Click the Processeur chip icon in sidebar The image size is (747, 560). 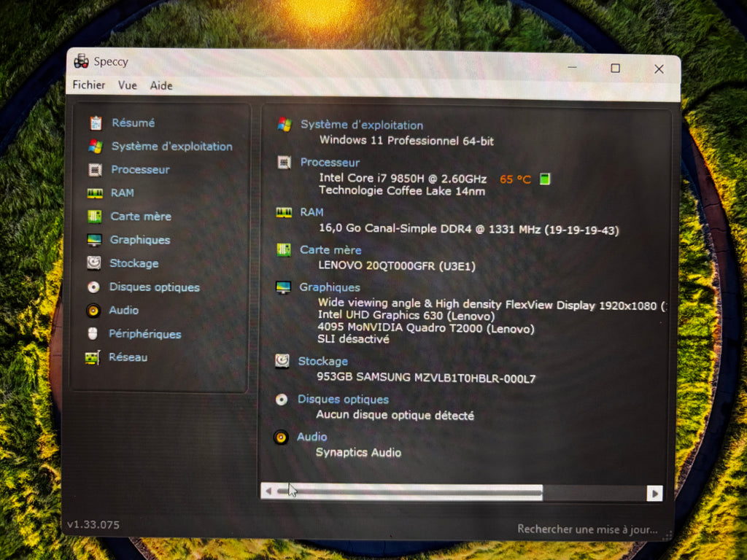(95, 169)
